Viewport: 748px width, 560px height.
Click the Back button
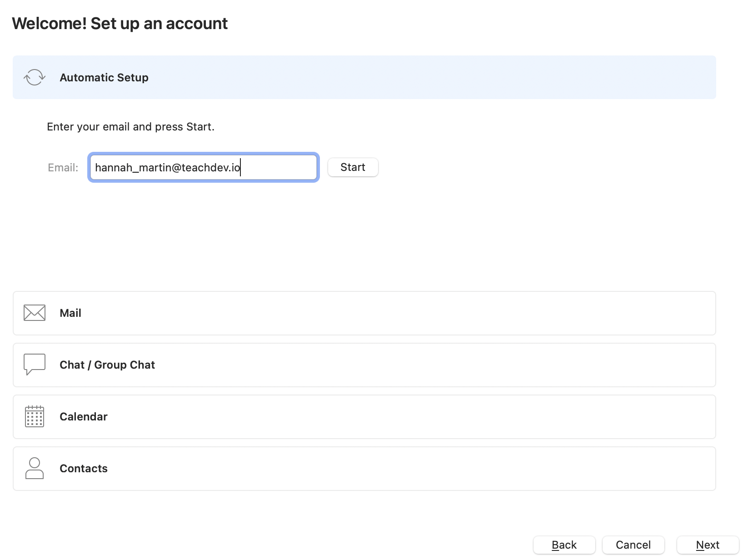click(564, 545)
